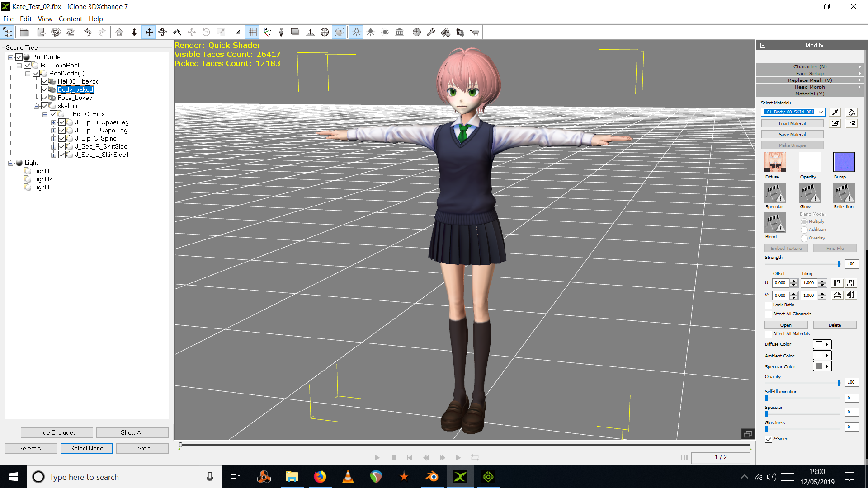Open the View menu

point(45,19)
